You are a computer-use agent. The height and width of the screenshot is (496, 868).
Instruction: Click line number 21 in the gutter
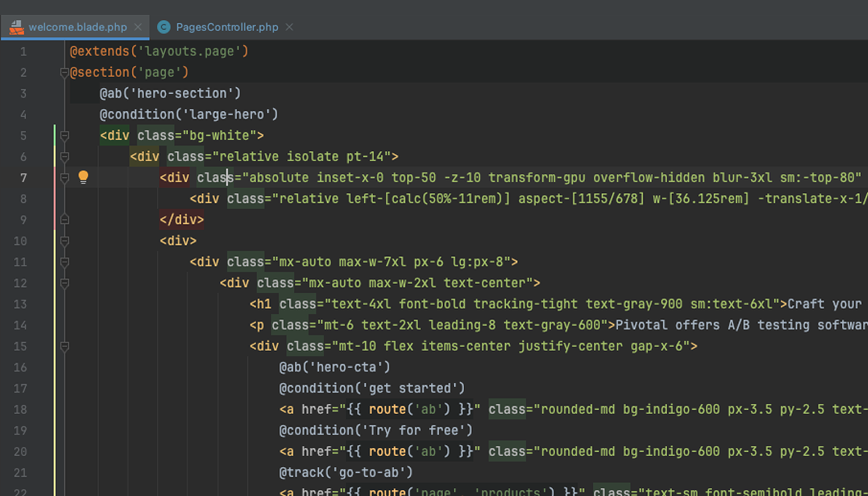coord(20,473)
